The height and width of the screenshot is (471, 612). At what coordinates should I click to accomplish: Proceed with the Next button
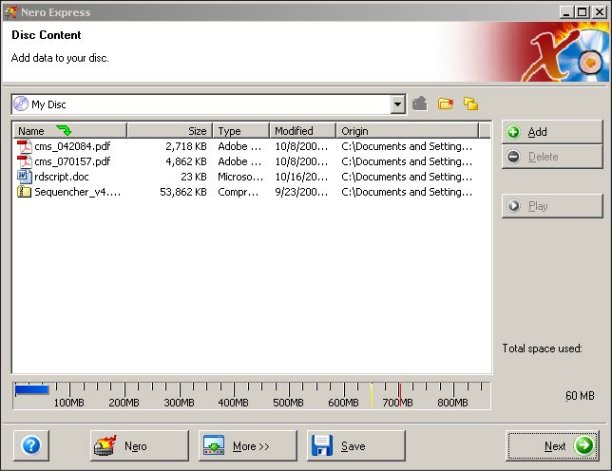click(x=552, y=445)
